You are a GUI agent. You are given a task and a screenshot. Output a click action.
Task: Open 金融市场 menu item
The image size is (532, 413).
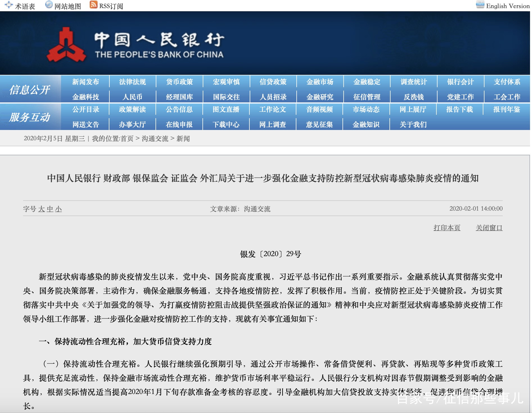pos(320,82)
